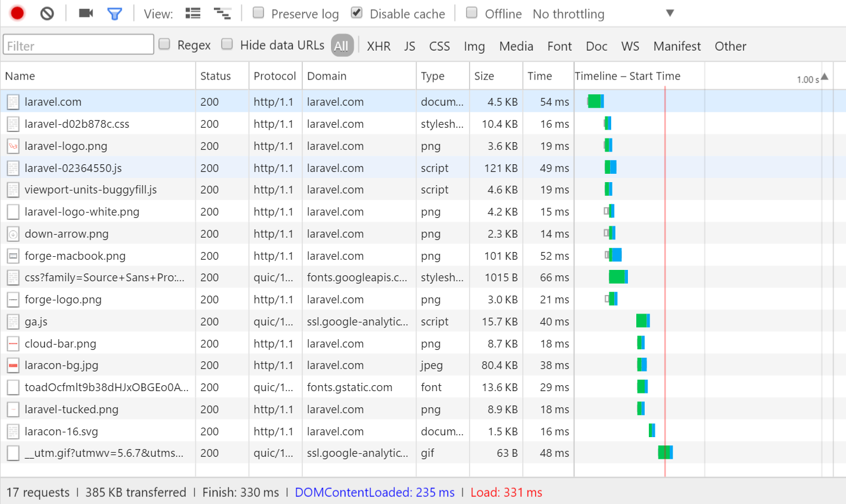This screenshot has height=504, width=846.
Task: Click the timeline sort arrow at 1.00 s
Action: (824, 76)
